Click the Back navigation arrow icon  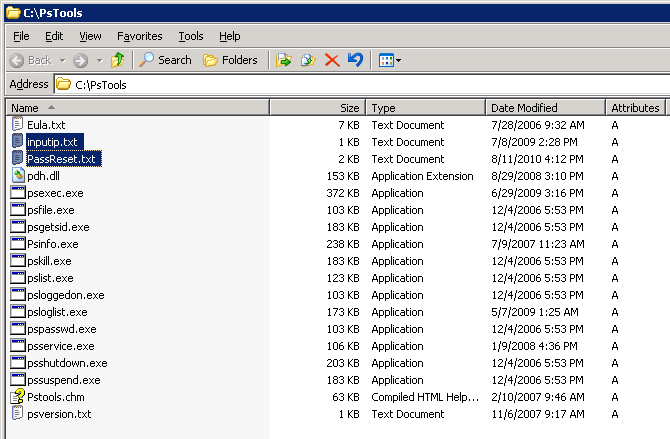17,60
